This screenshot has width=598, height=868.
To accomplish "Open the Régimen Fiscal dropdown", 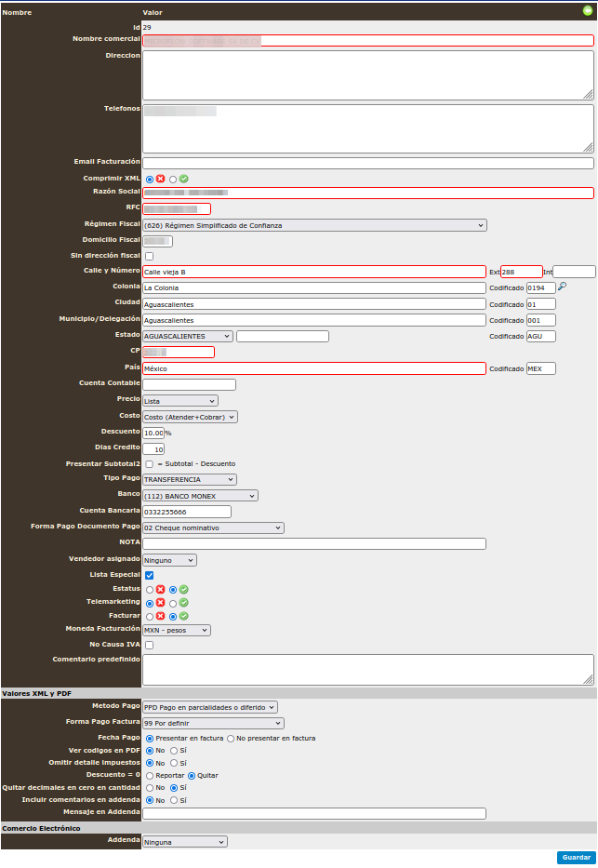I will [x=314, y=225].
